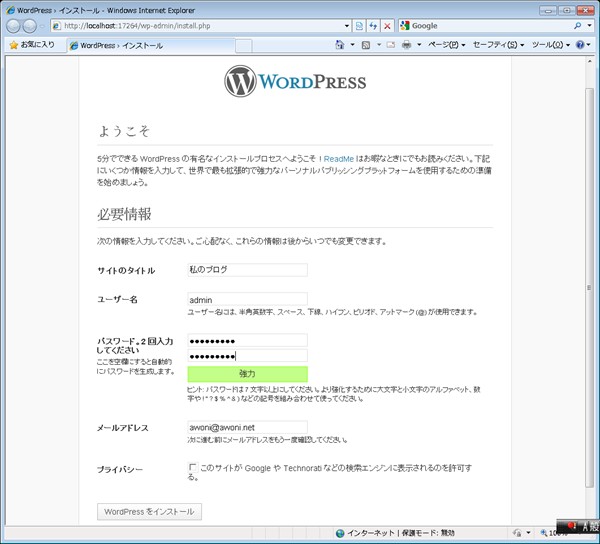Click the 必要情報 heading text

(124, 214)
